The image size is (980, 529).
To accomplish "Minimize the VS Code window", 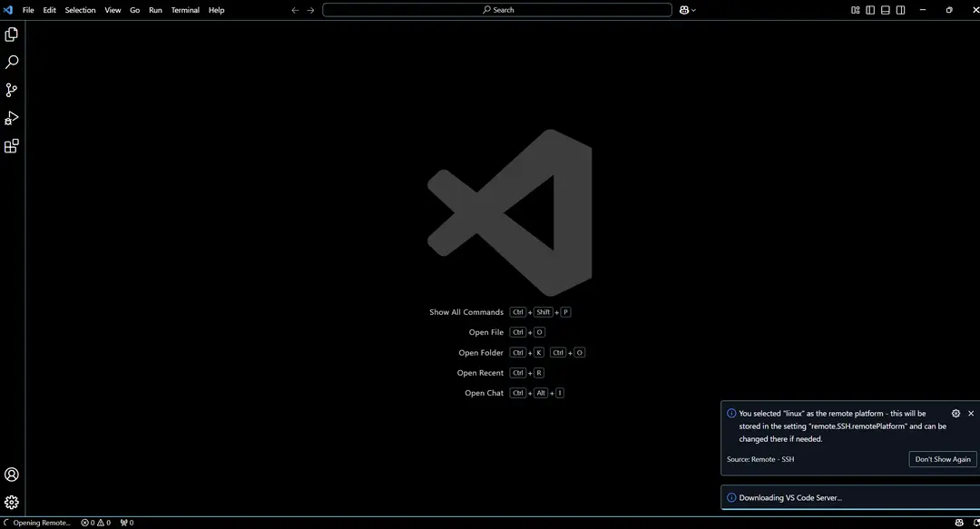I will pos(923,10).
